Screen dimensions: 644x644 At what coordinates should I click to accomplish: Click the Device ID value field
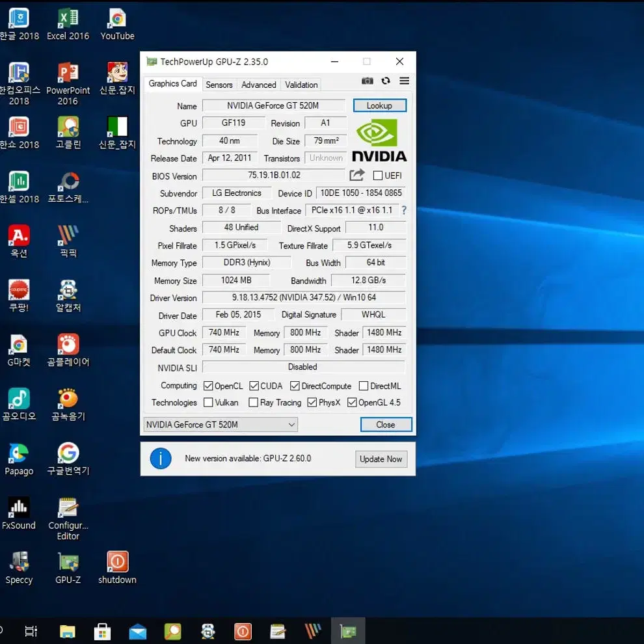tap(361, 193)
